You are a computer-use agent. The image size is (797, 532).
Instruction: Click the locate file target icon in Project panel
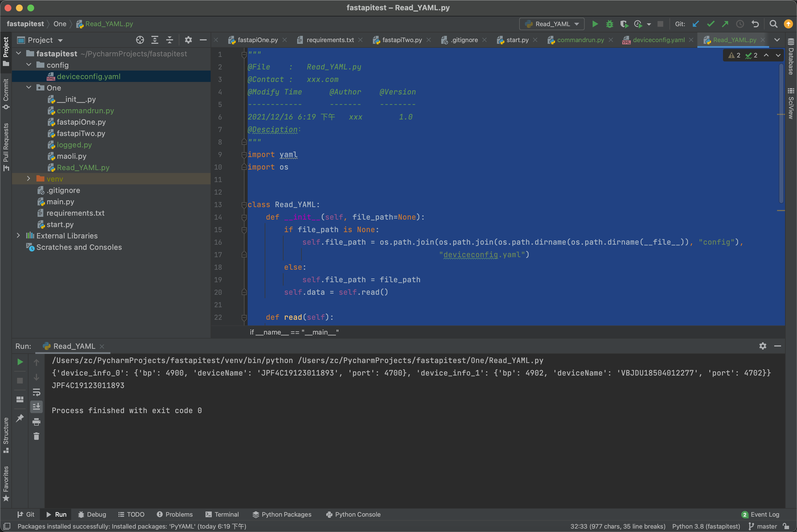click(140, 40)
